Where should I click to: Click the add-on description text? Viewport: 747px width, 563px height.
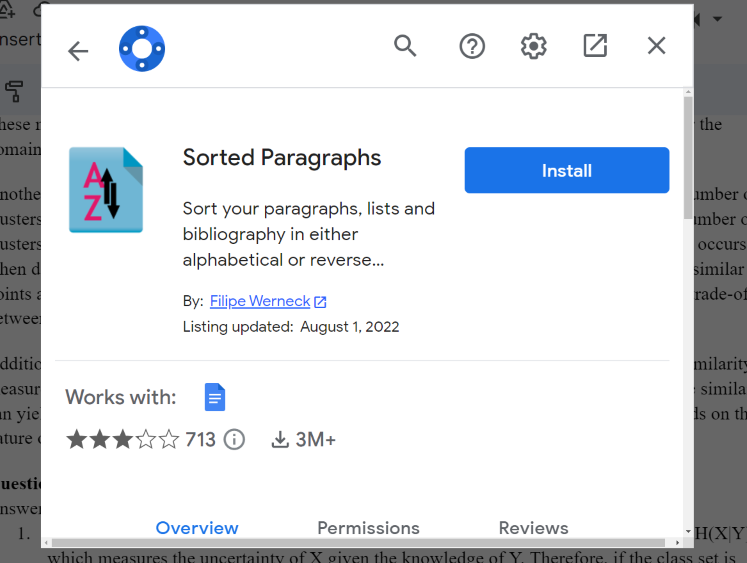pos(309,234)
